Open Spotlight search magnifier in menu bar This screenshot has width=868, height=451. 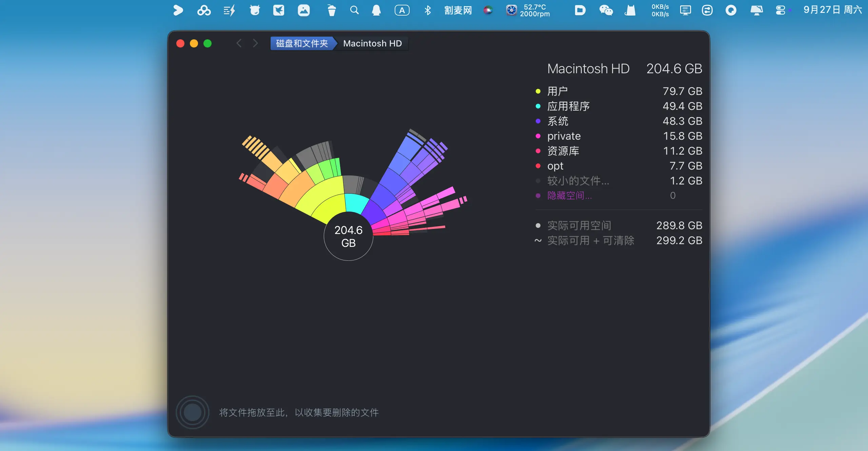(354, 10)
